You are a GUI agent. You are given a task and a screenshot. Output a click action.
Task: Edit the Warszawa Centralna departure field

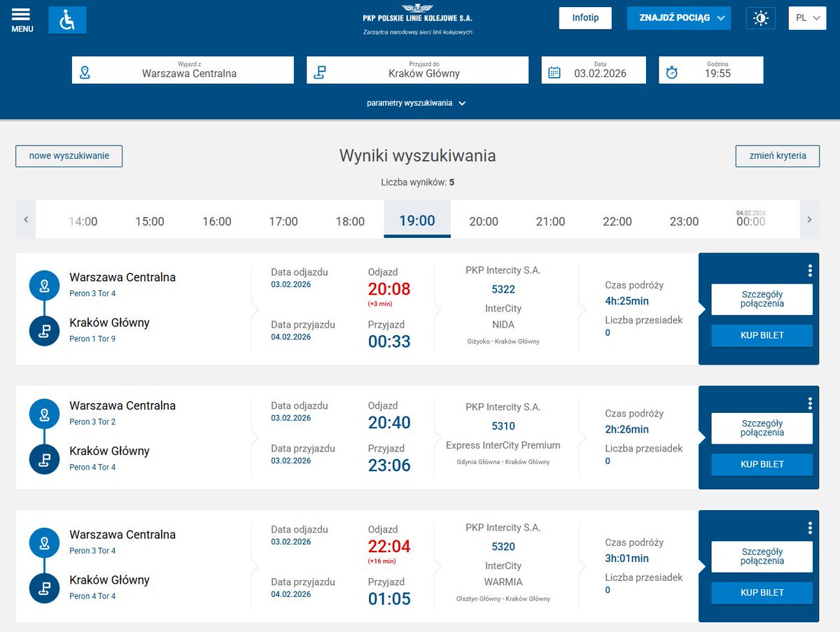[183, 70]
